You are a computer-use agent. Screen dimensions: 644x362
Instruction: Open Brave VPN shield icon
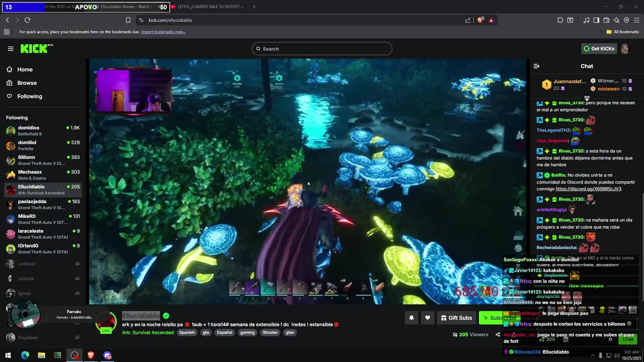click(626, 20)
